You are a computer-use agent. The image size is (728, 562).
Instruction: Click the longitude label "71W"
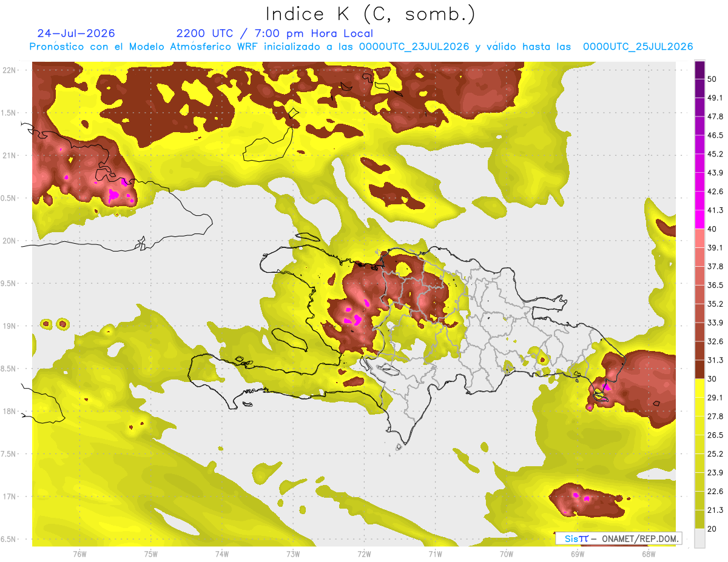[x=435, y=554]
